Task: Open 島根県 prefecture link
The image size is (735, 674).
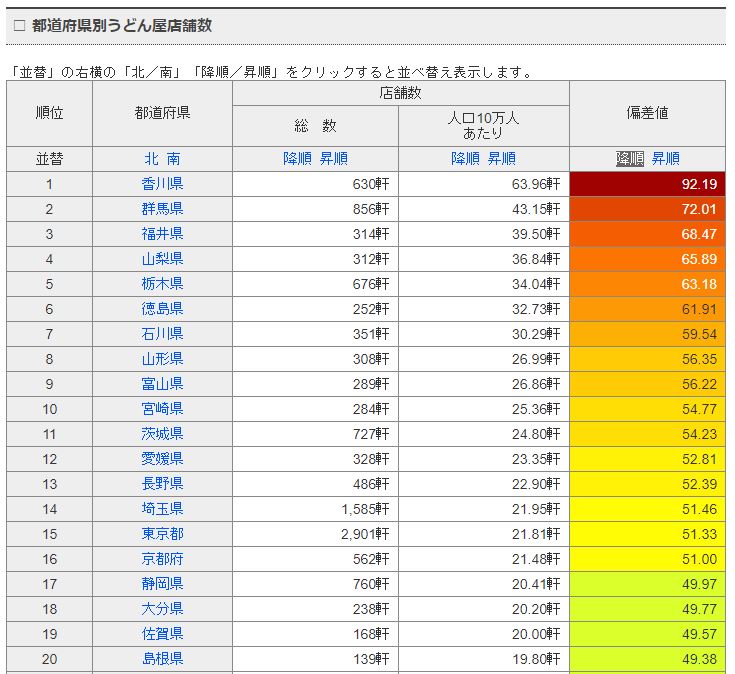Action: pos(162,659)
